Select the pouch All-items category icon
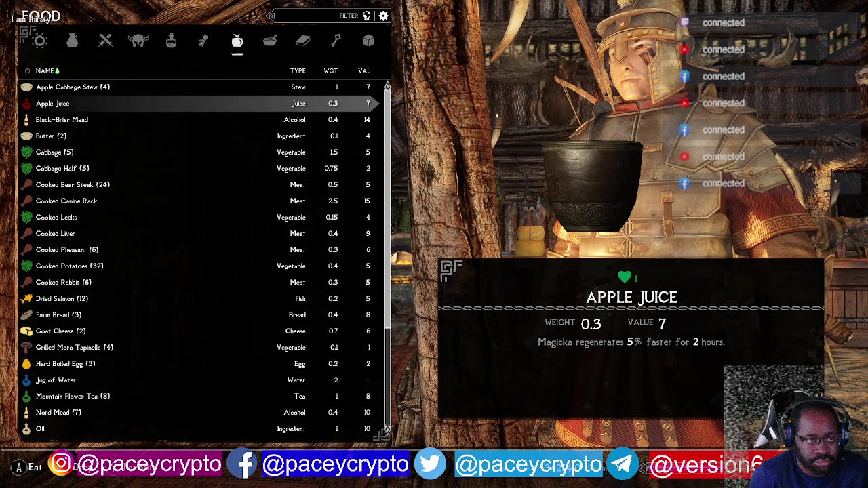868x488 pixels. pyautogui.click(x=73, y=41)
